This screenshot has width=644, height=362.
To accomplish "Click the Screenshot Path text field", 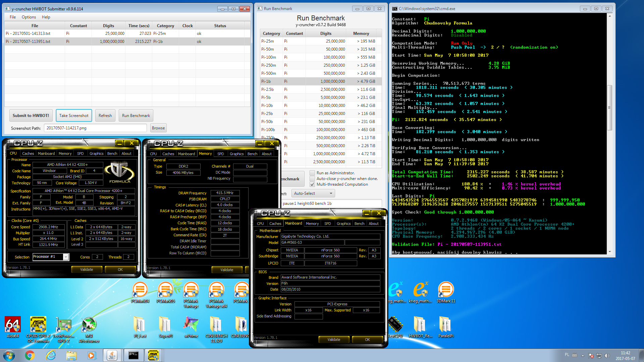I will point(96,128).
